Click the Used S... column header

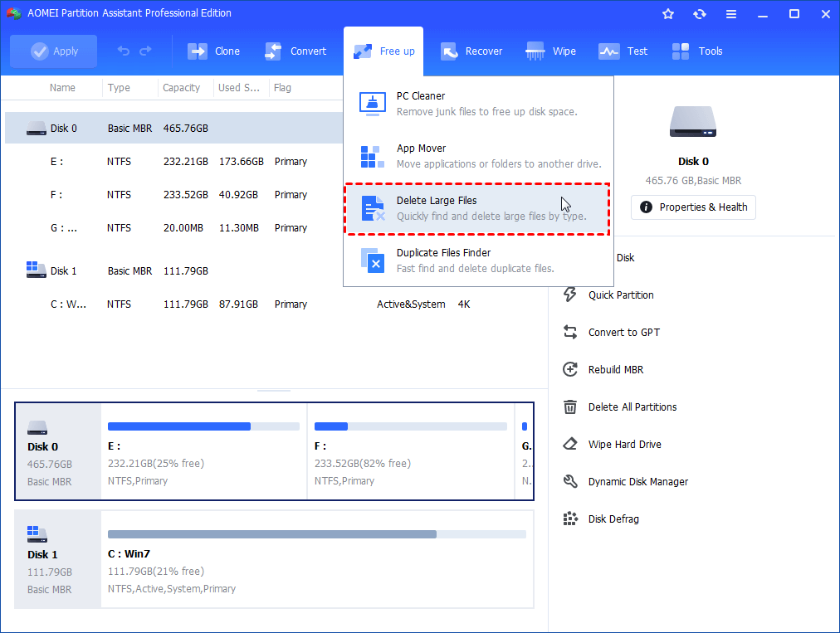[238, 88]
